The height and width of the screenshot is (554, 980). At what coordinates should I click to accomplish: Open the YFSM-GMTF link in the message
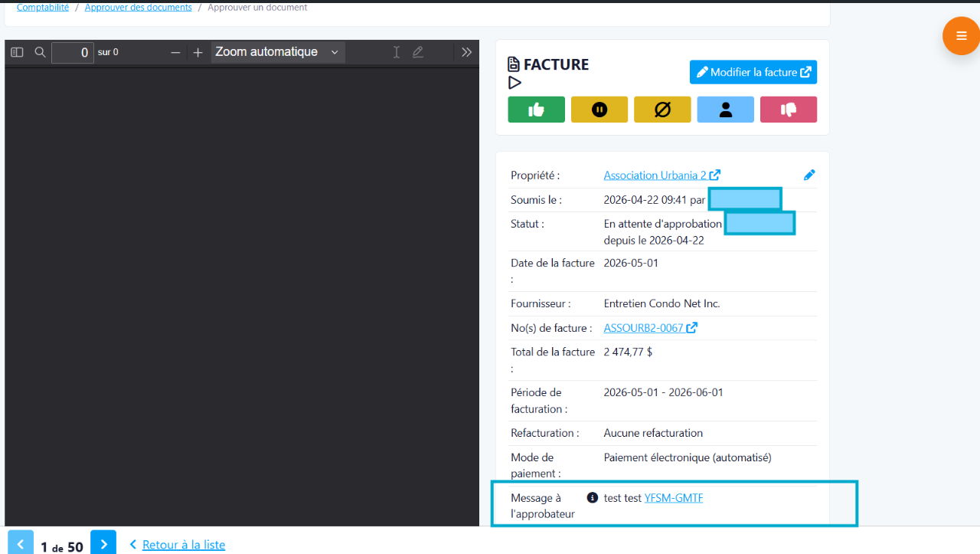674,498
